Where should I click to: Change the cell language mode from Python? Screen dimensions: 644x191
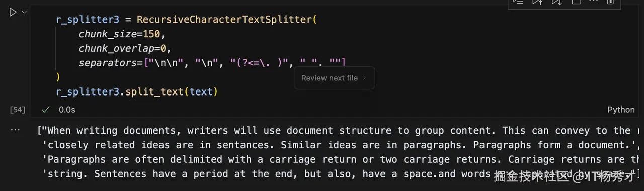pyautogui.click(x=621, y=109)
